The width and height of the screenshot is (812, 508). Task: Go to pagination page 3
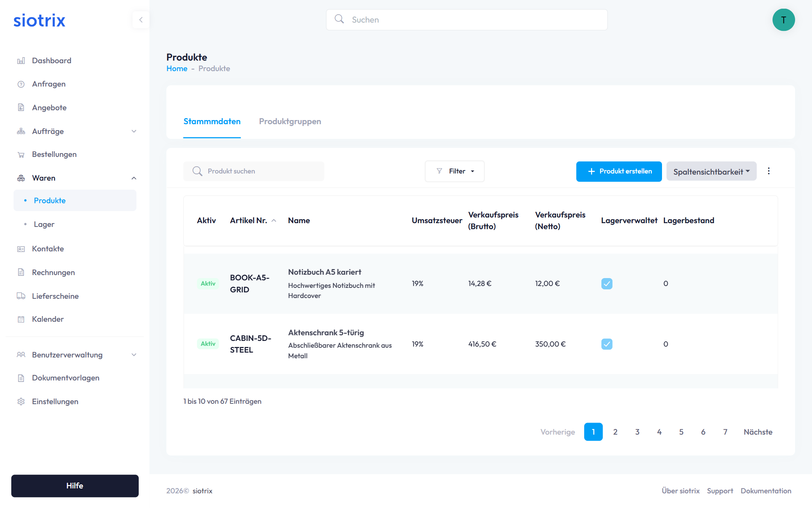click(637, 432)
